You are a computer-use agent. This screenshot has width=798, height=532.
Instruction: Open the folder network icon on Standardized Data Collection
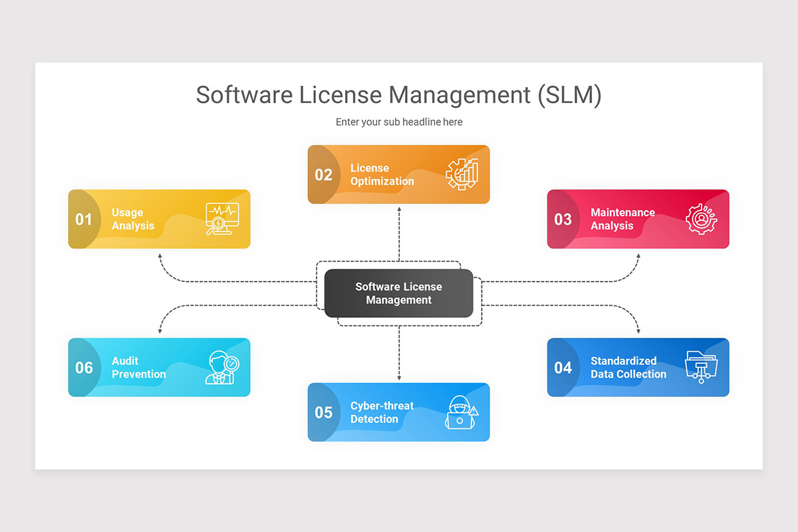(x=700, y=366)
